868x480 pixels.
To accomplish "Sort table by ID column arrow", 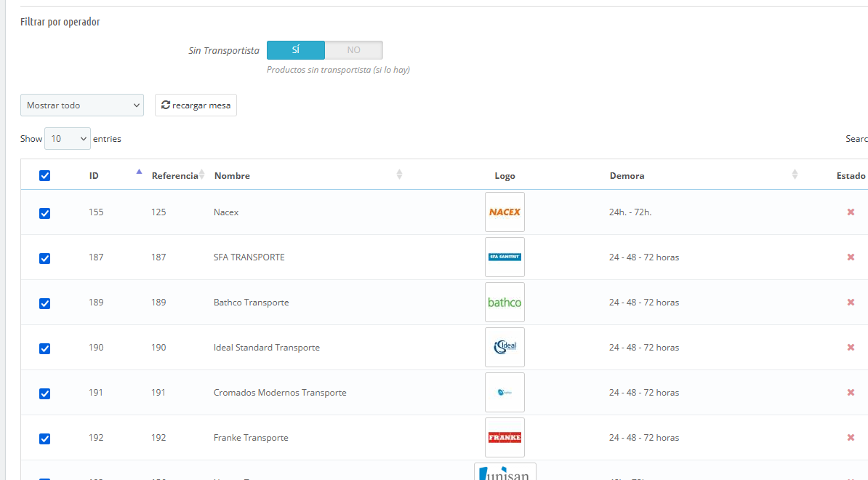I will pyautogui.click(x=139, y=173).
